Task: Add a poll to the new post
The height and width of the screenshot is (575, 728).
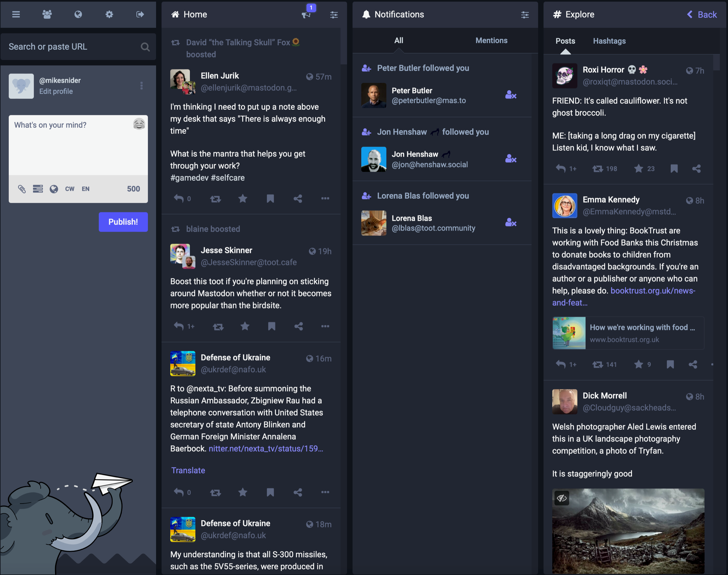Action: tap(38, 189)
